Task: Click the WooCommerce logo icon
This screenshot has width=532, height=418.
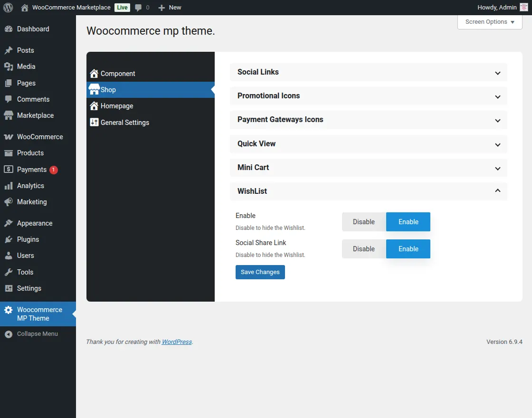Action: pyautogui.click(x=9, y=137)
